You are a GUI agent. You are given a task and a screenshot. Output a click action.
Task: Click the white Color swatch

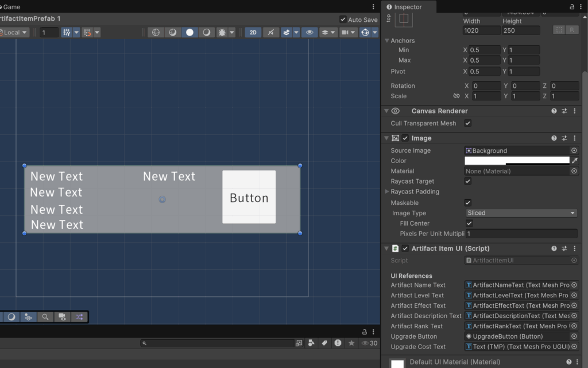click(517, 160)
